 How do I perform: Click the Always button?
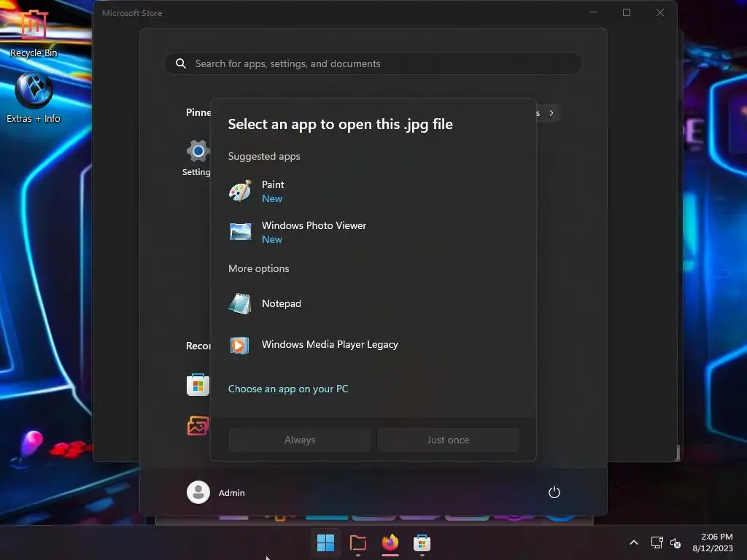tap(300, 440)
